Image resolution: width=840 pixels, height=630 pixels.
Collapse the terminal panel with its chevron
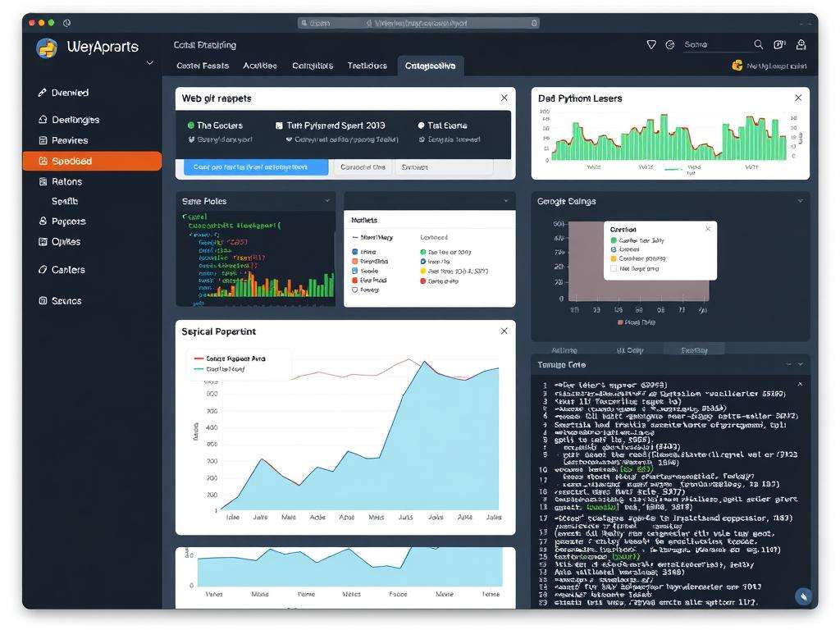pyautogui.click(x=800, y=363)
